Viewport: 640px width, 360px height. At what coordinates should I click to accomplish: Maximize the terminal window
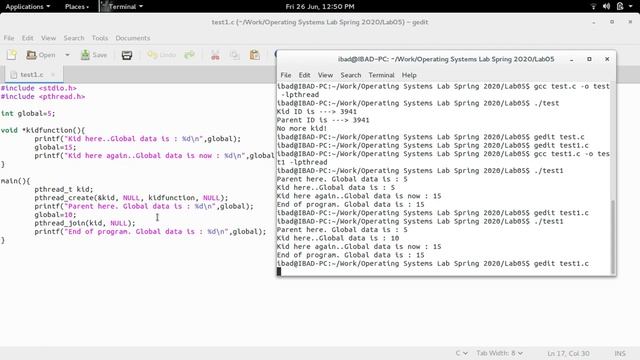589,59
